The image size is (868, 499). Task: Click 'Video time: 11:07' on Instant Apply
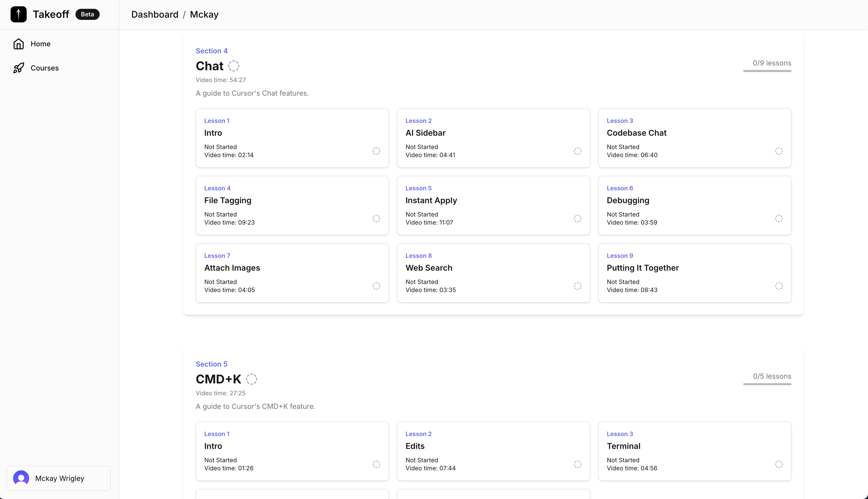(x=429, y=223)
